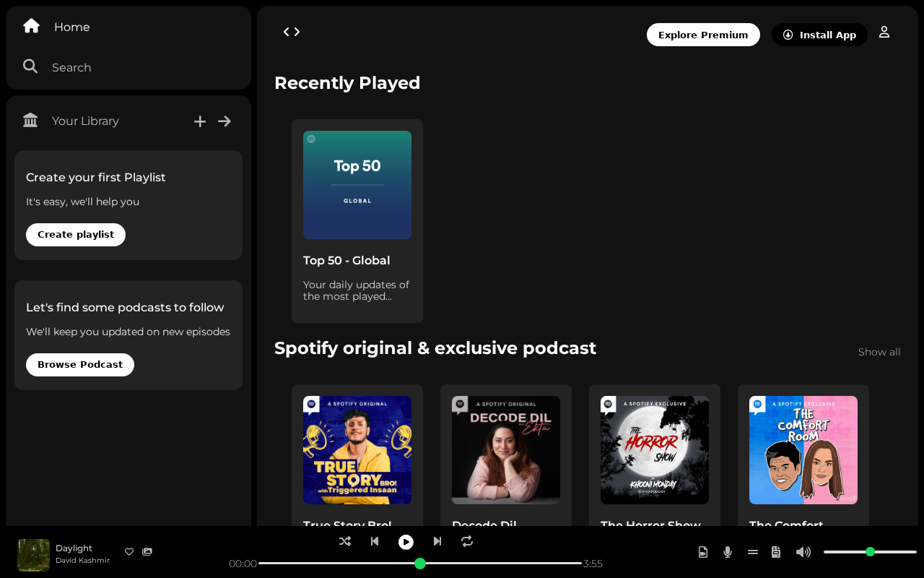Image resolution: width=924 pixels, height=578 pixels.
Task: Toggle shuffle playback
Action: 345,541
